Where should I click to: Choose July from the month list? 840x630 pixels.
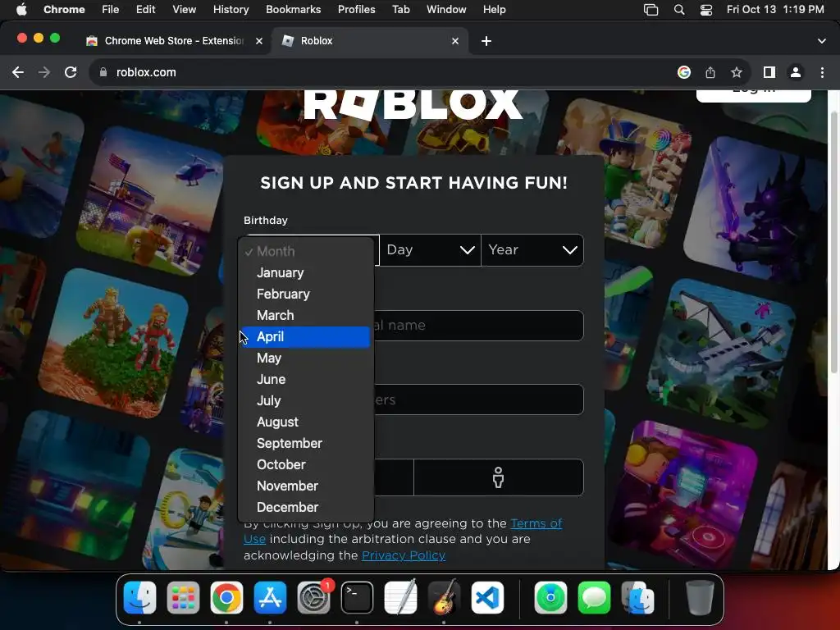click(x=305, y=401)
